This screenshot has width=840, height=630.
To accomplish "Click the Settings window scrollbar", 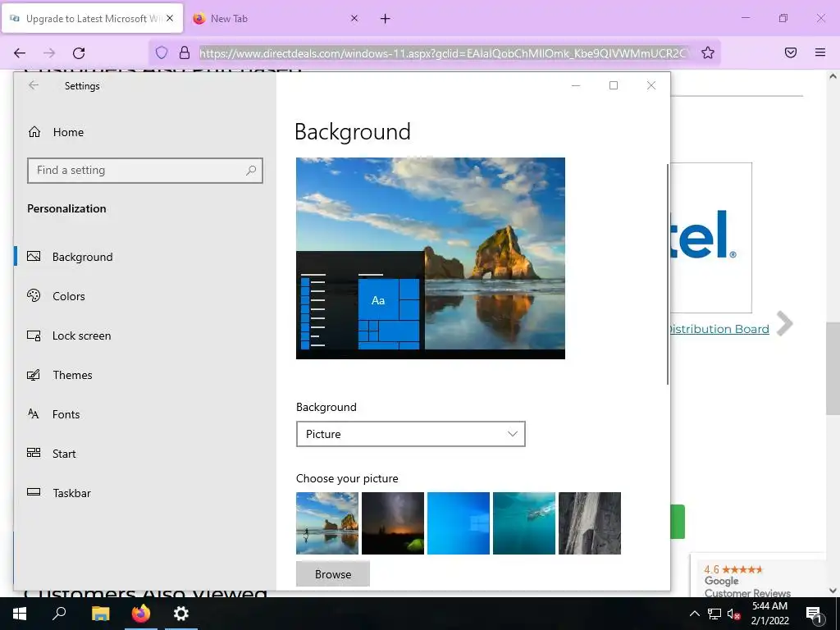I will pos(668,274).
